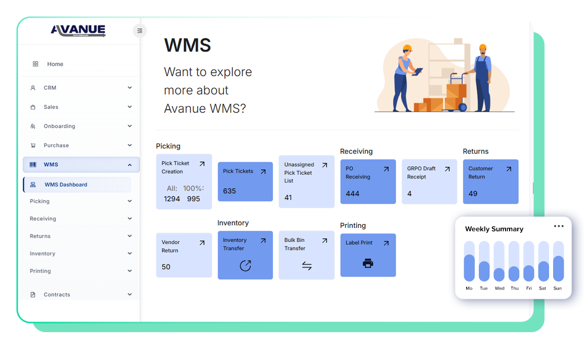This screenshot has height=364, width=588.
Task: Open the Vendor Return 50 card
Action: pos(184,255)
